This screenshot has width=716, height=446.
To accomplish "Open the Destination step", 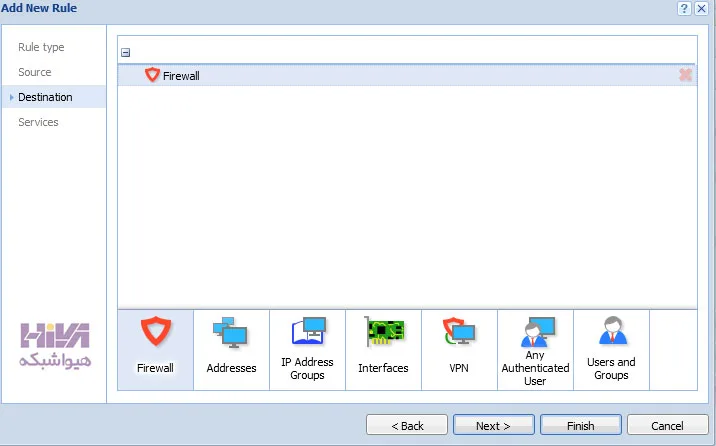I will pyautogui.click(x=54, y=97).
